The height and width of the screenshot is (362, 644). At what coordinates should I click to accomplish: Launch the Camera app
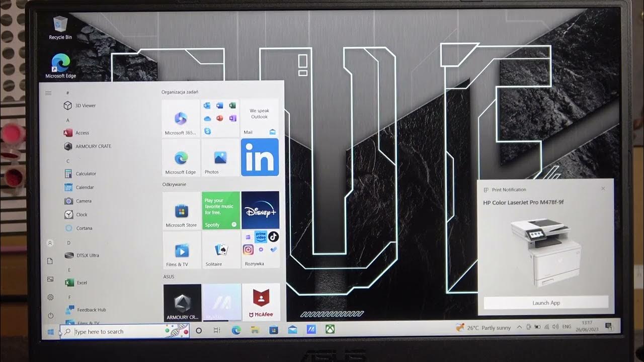point(77,201)
